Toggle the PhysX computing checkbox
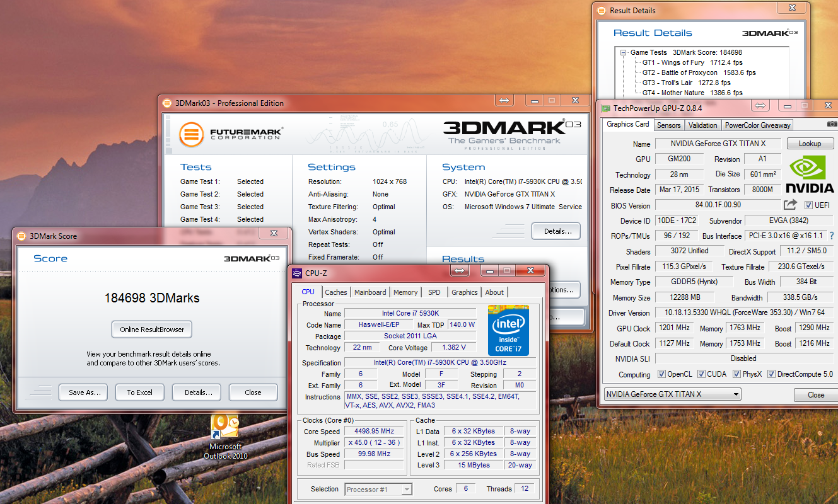Image resolution: width=838 pixels, height=504 pixels. 736,374
